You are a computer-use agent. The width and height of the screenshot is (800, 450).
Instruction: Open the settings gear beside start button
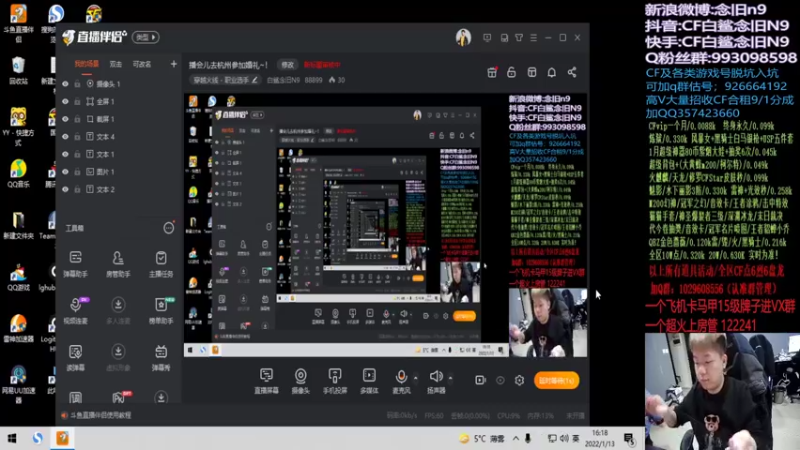point(519,380)
